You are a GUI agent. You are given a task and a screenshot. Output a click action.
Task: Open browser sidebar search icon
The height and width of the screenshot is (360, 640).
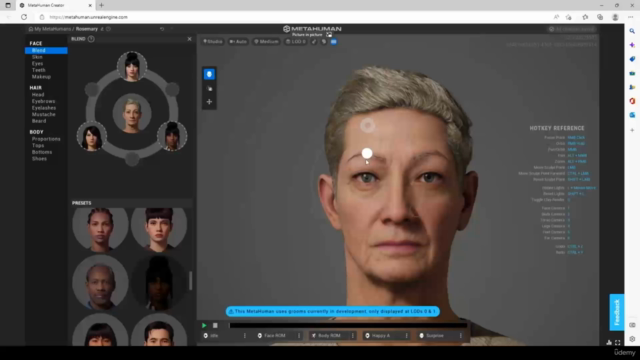pos(632,31)
